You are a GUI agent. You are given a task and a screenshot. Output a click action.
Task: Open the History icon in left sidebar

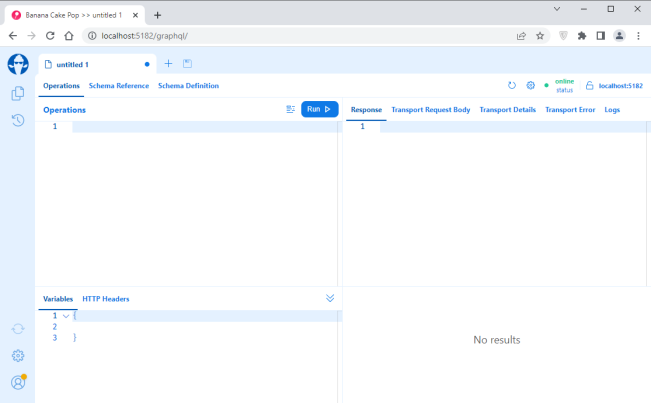pyautogui.click(x=17, y=120)
